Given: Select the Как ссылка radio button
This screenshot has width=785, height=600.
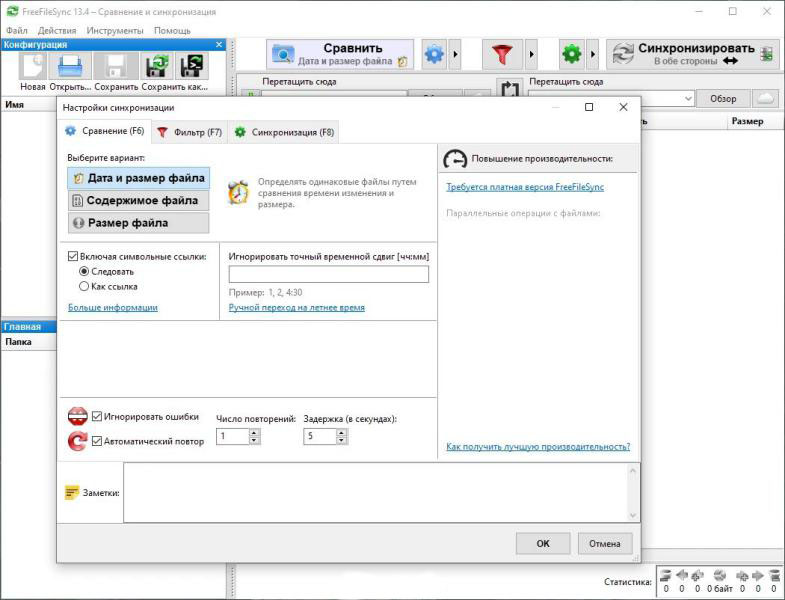Looking at the screenshot, I should click(x=84, y=286).
